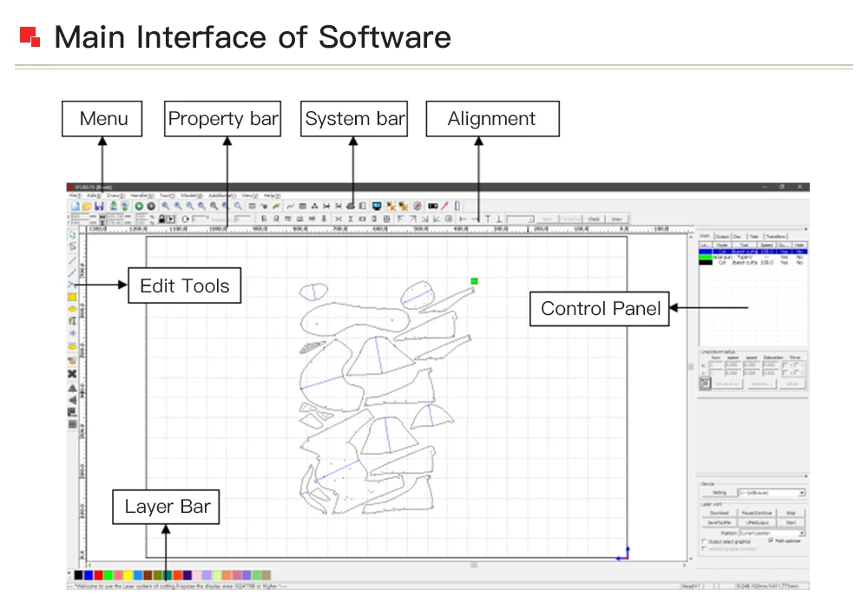Pick the black swatch in layer bar

[x=78, y=575]
